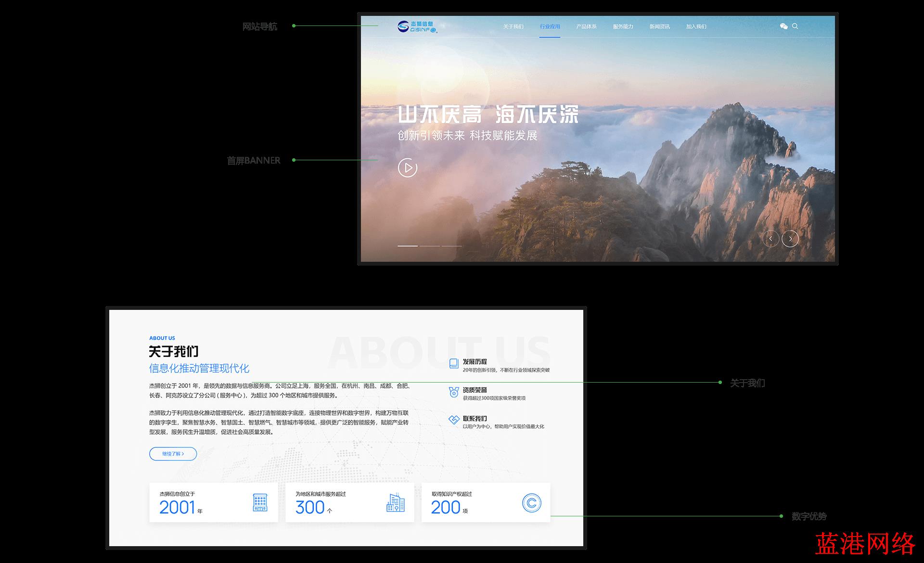
Task: Open the 发展历程 link
Action: pyautogui.click(x=475, y=361)
